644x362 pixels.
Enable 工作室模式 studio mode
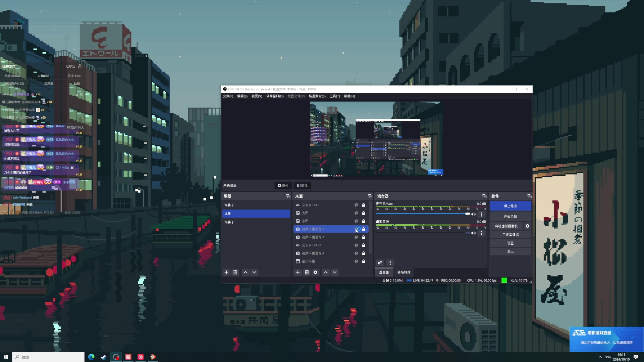click(x=511, y=235)
